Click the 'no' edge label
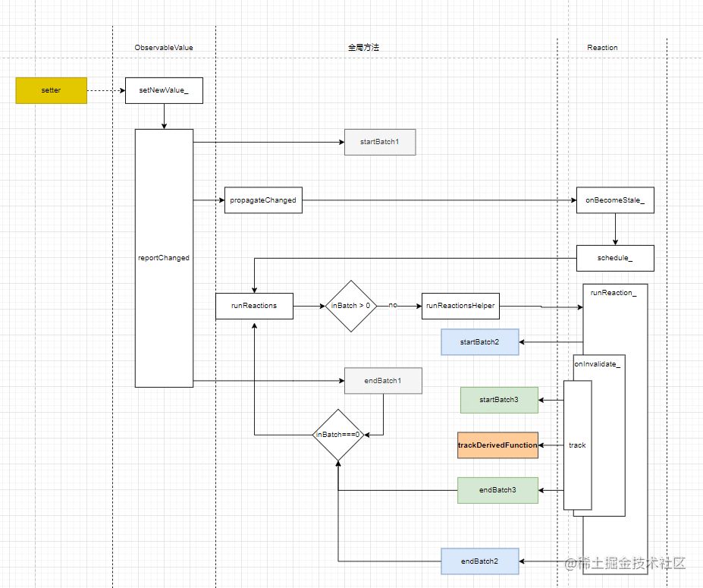703x588 pixels. point(393,305)
